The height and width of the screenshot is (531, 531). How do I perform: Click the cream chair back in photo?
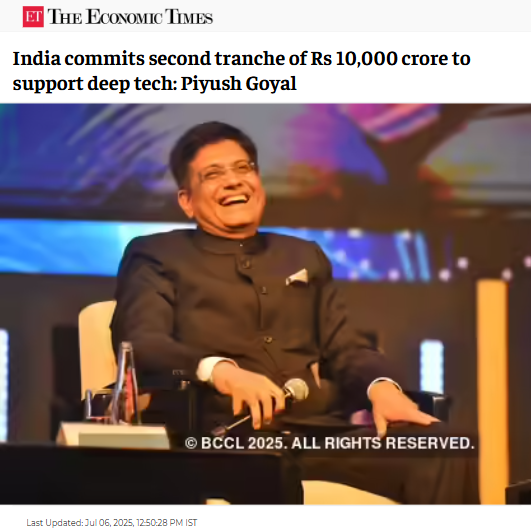(x=97, y=349)
